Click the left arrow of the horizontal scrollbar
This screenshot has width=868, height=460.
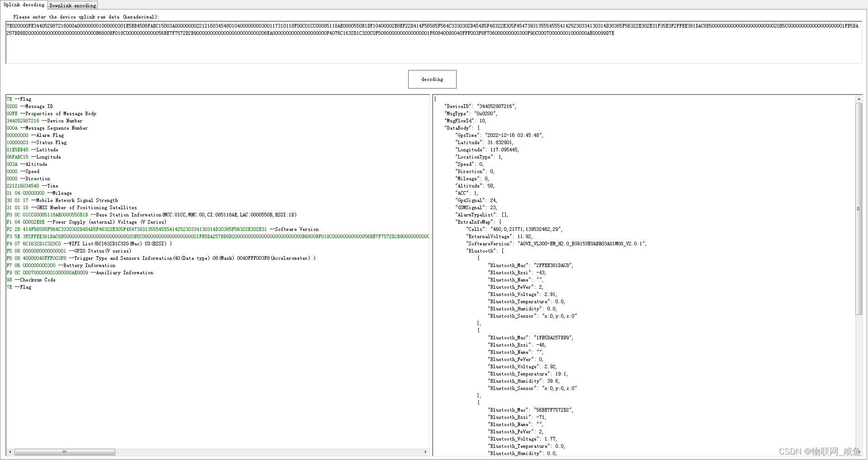[x=9, y=451]
